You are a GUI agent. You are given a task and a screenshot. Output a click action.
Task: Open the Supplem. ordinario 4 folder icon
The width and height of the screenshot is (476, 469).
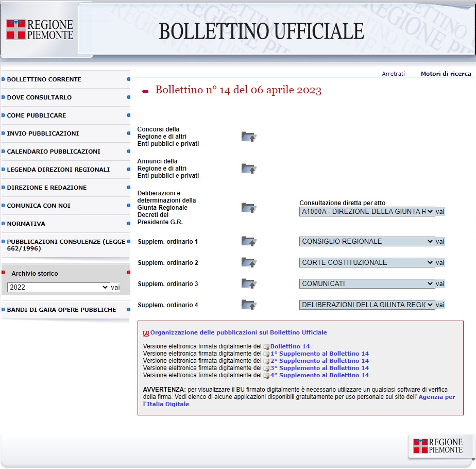pyautogui.click(x=249, y=305)
